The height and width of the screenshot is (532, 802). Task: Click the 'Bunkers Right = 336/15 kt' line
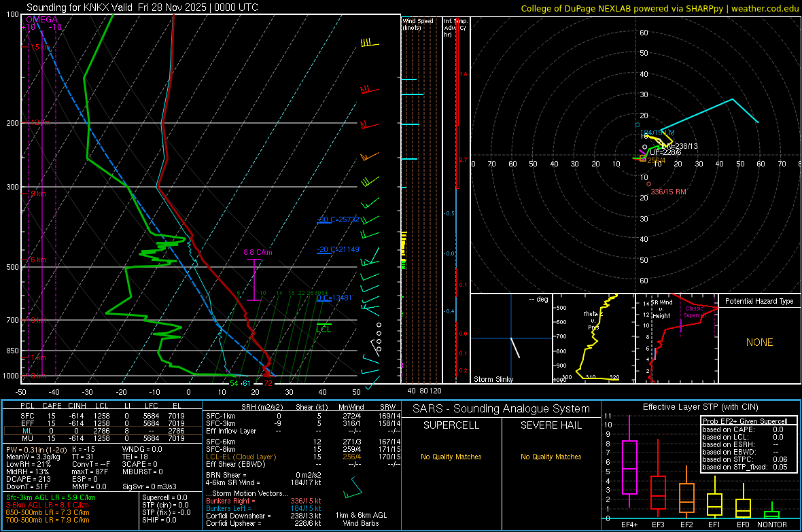(x=264, y=501)
